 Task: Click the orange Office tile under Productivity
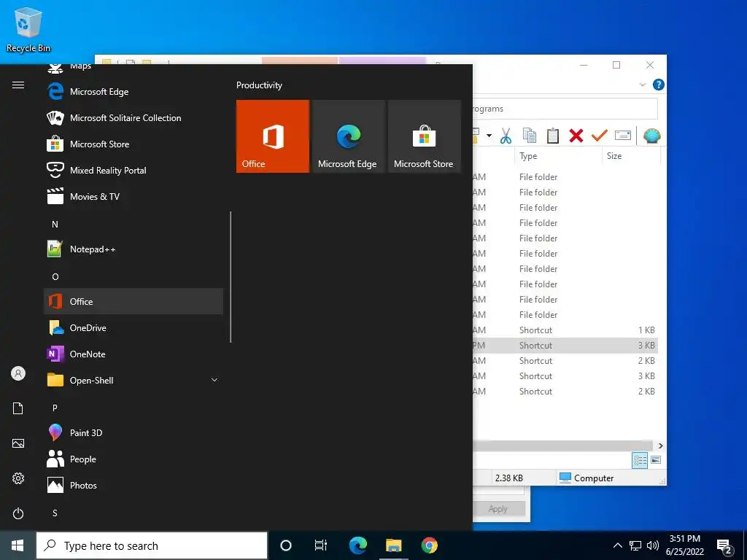[273, 136]
